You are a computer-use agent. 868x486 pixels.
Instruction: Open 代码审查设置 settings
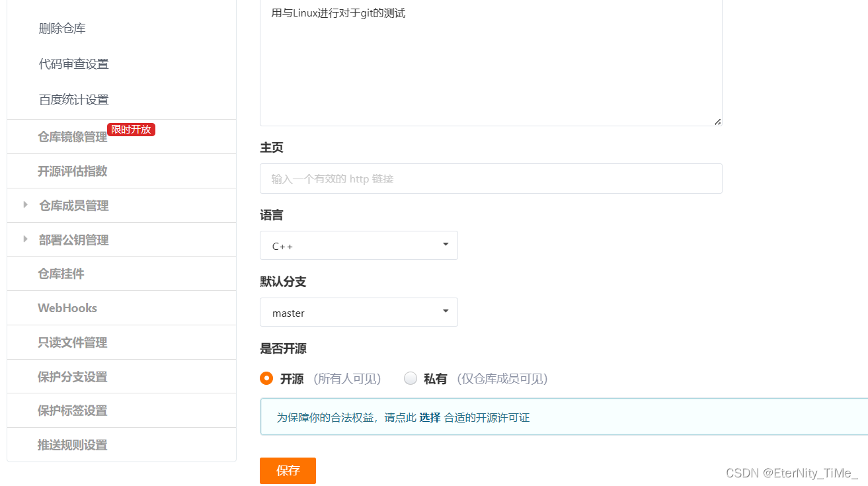pyautogui.click(x=73, y=64)
